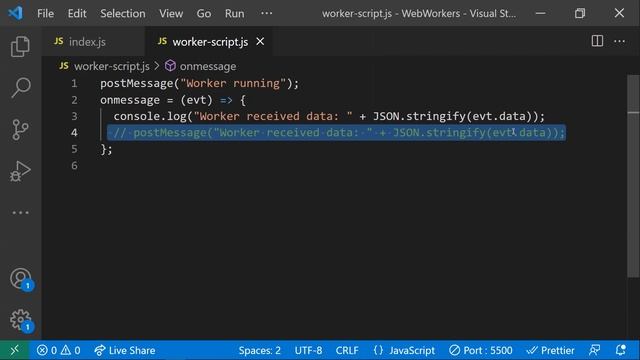Viewport: 640px width, 360px height.
Task: Open the Accounts menu icon
Action: 21,279
